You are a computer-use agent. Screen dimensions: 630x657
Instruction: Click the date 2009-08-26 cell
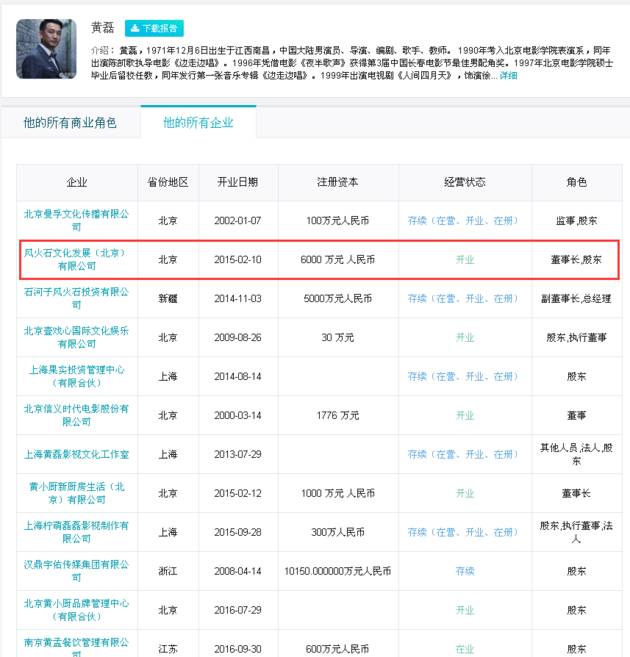[x=238, y=337]
